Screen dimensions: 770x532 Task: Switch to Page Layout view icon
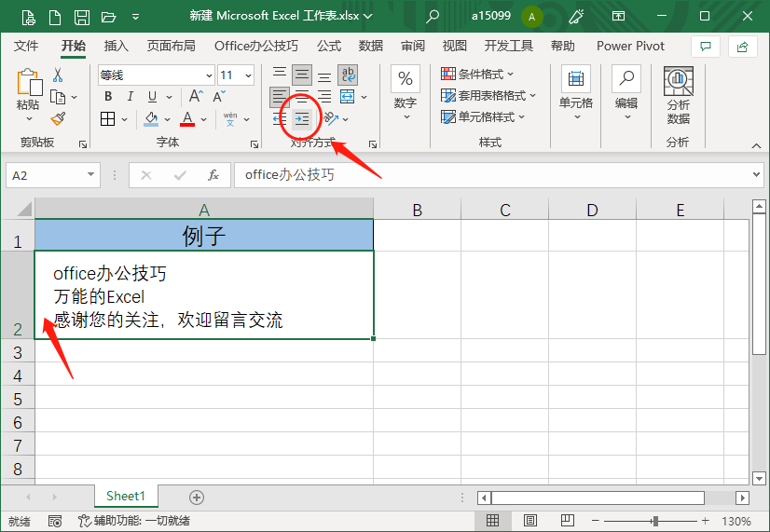pos(529,520)
